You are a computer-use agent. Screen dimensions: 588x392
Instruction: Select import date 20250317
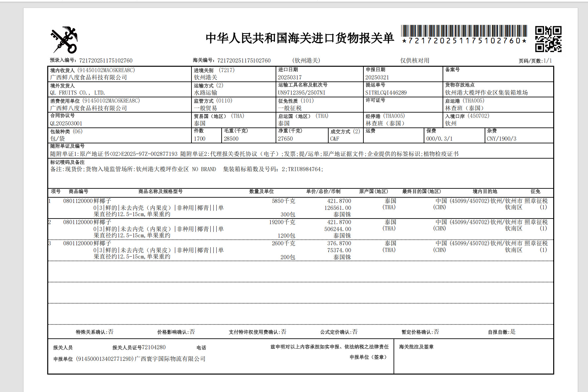[290, 77]
